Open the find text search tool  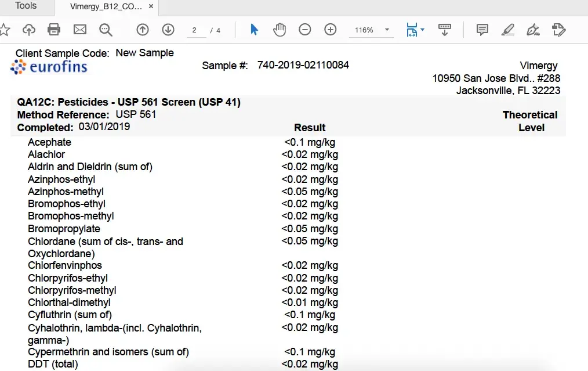click(x=106, y=30)
